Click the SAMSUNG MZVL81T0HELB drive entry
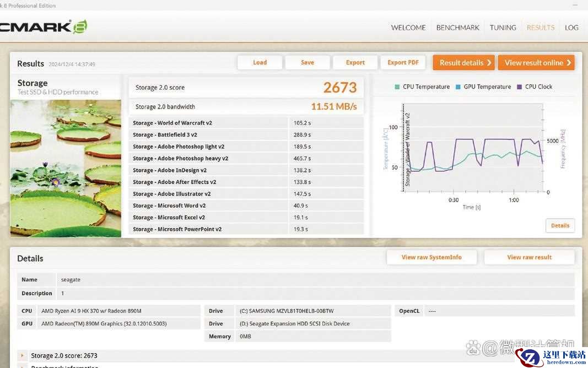 (287, 311)
